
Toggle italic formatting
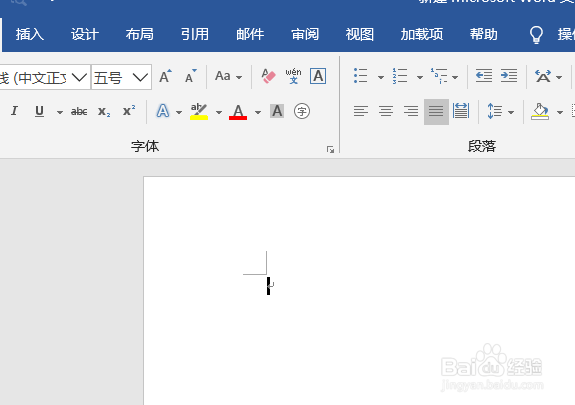14,111
